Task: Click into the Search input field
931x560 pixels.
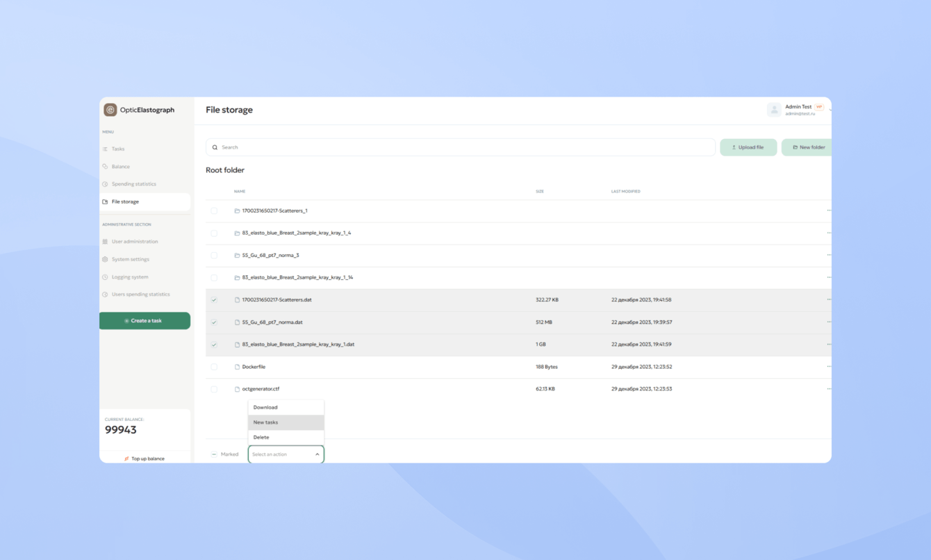Action: click(461, 147)
